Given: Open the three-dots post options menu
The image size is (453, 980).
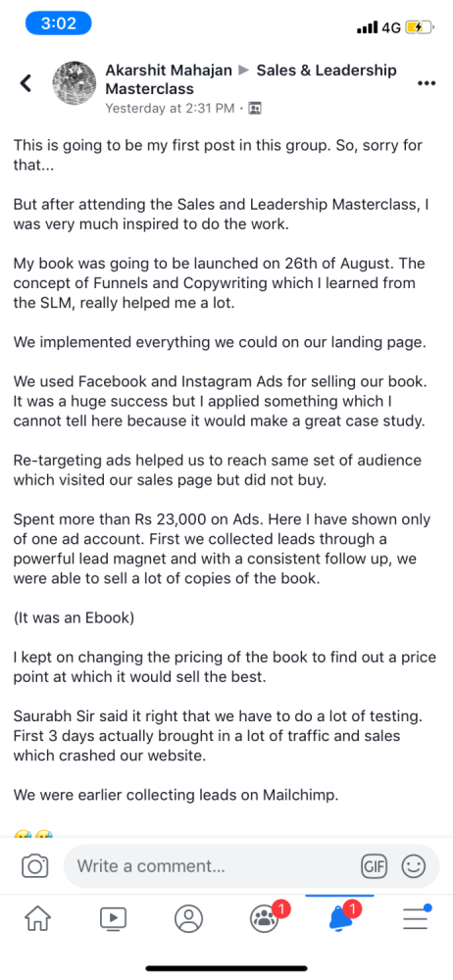Looking at the screenshot, I should (x=427, y=83).
